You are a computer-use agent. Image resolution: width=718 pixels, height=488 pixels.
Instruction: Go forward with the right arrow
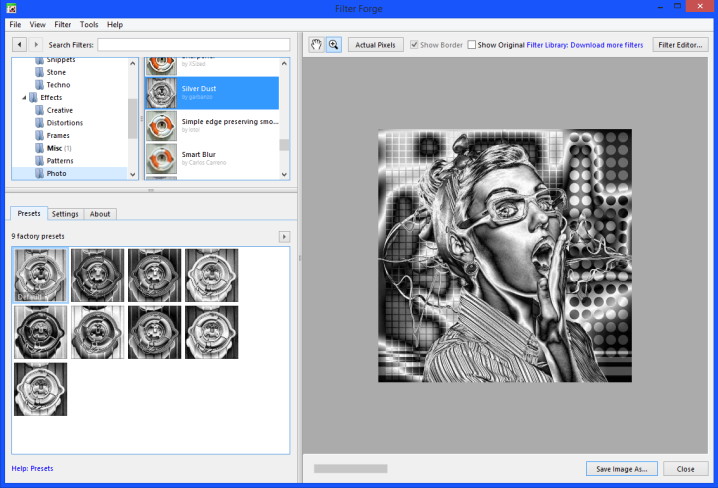coord(36,45)
